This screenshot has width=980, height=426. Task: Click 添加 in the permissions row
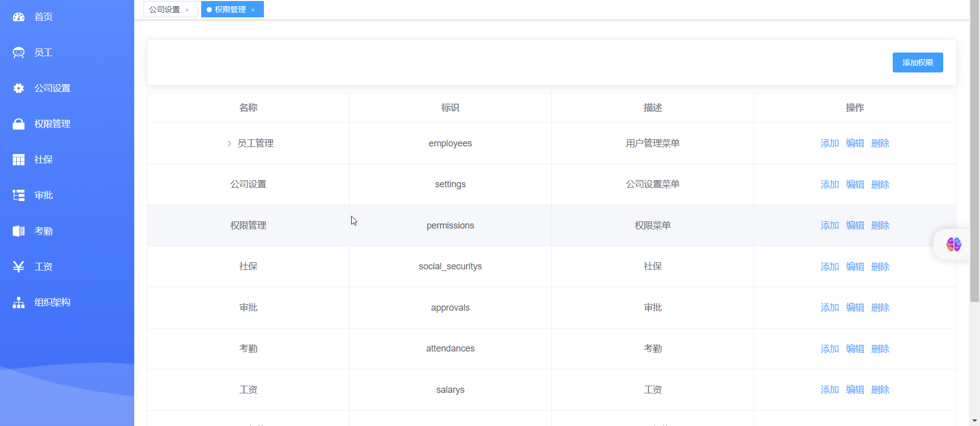[829, 225]
